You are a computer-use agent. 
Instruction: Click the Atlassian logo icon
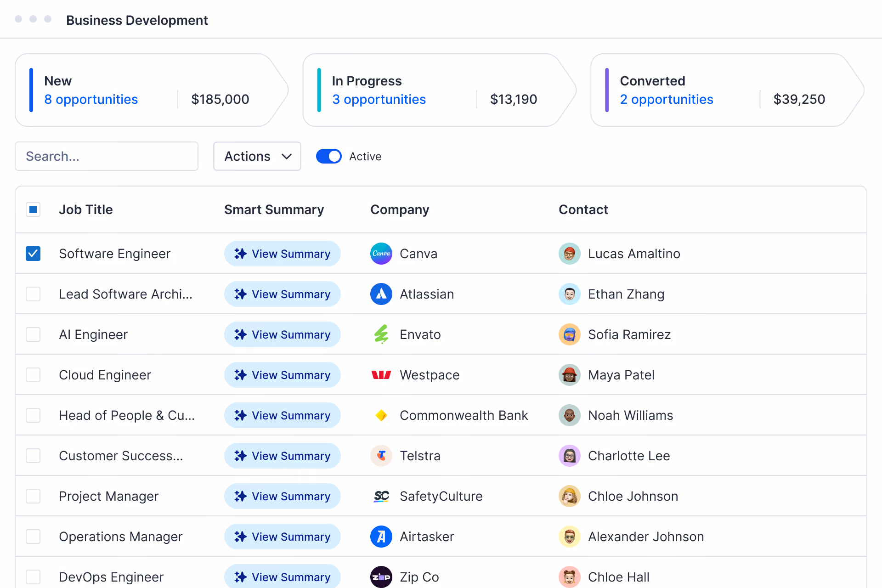tap(381, 294)
